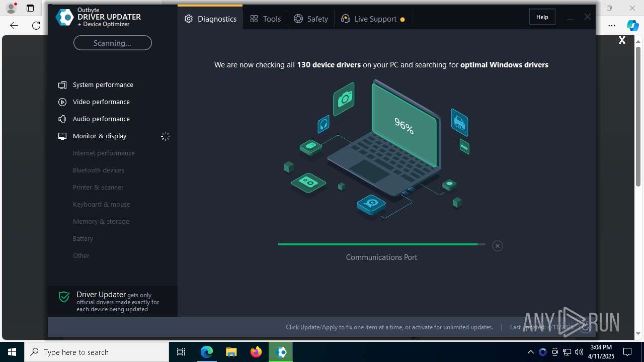Image resolution: width=644 pixels, height=362 pixels.
Task: Switch to the Tools tab
Action: 265,19
